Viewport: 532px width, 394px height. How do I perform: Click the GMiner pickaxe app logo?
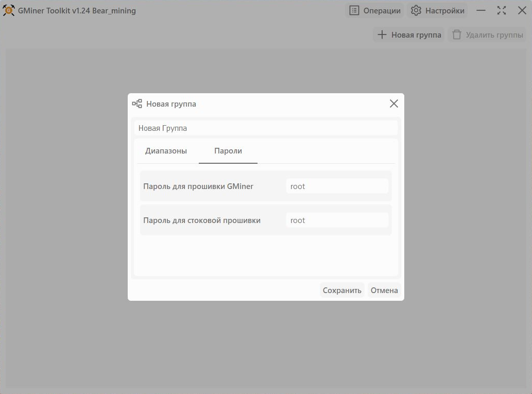[x=8, y=10]
